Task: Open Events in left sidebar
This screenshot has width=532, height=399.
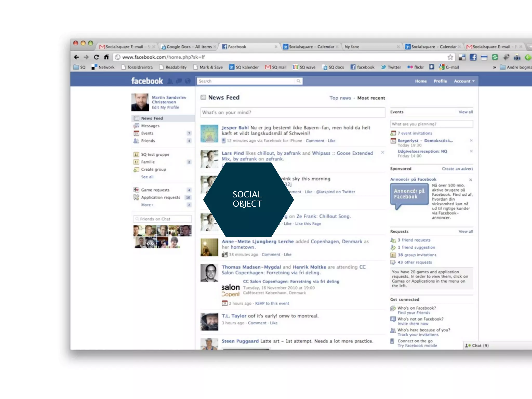Action: coord(147,133)
